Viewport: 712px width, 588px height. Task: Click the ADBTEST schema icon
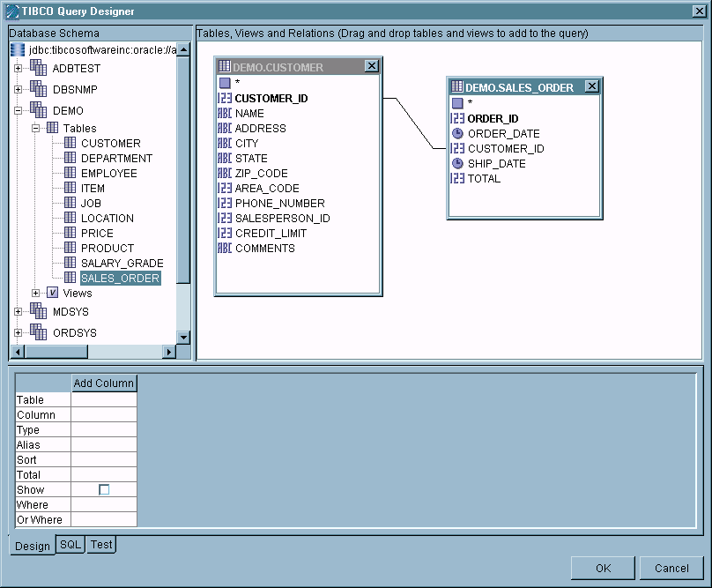tap(38, 68)
